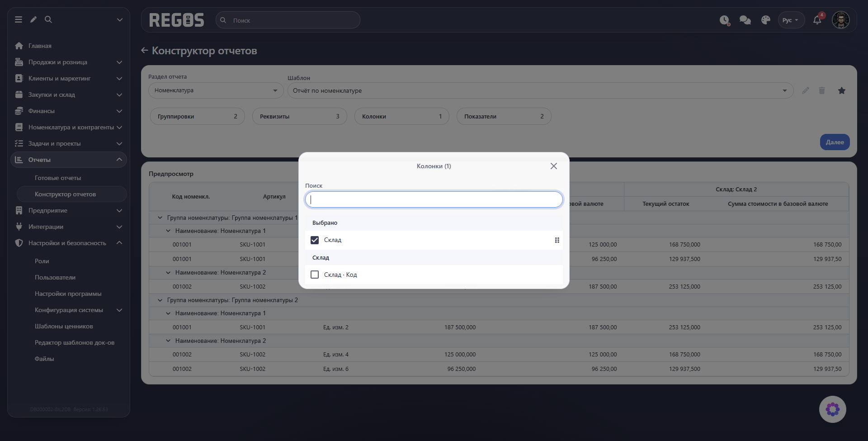Open the floating flower assistant button
Screen dimensions: 868x441
[833, 409]
